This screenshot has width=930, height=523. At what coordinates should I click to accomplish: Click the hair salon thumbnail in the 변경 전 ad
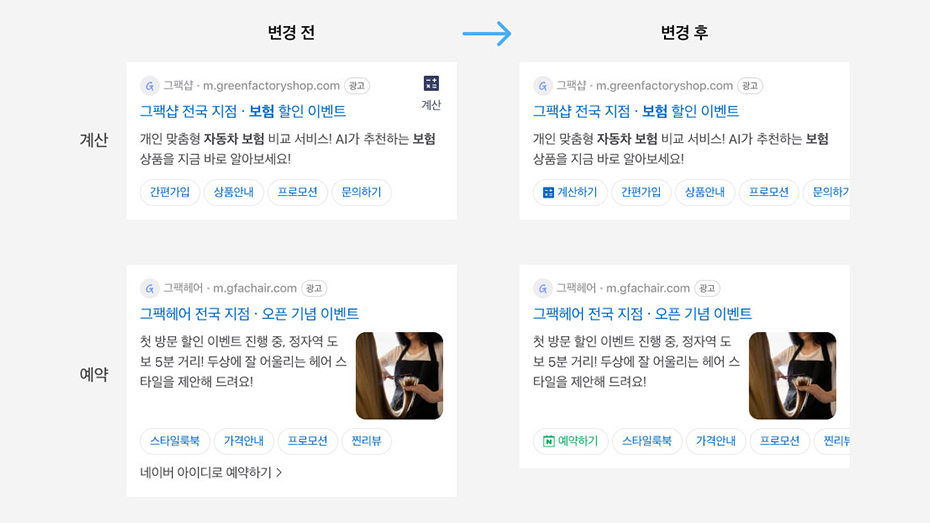point(399,375)
